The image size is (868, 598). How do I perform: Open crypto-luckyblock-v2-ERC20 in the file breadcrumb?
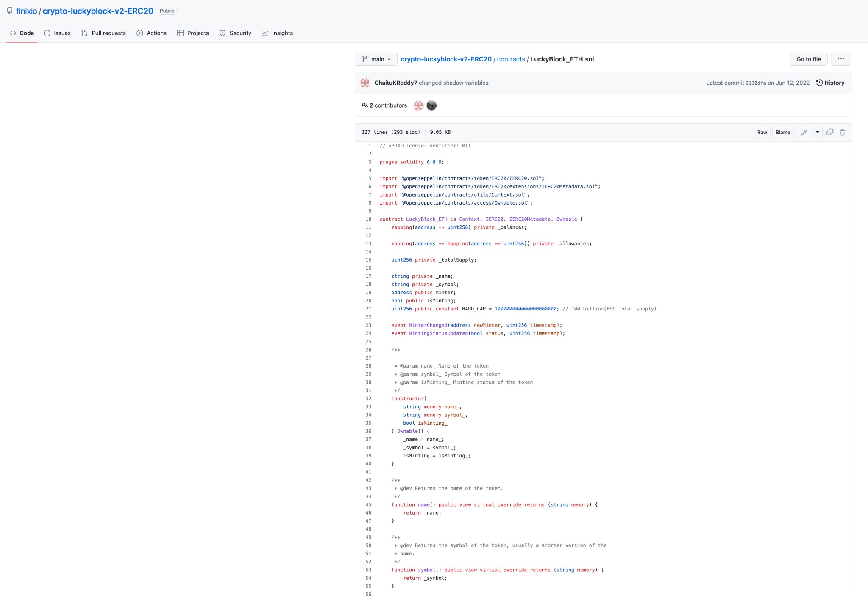coord(446,59)
